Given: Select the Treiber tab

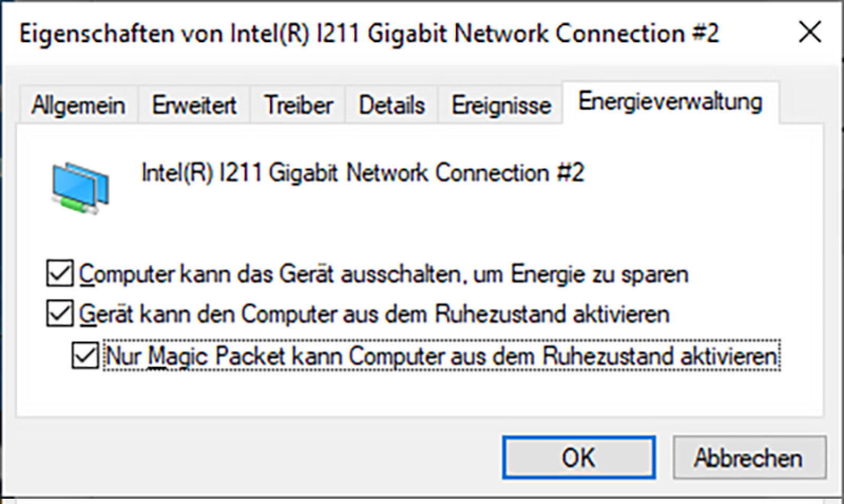Looking at the screenshot, I should (298, 105).
